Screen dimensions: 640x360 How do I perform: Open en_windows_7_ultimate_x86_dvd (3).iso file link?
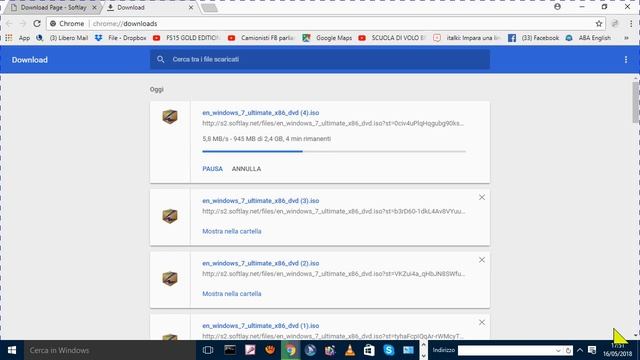pyautogui.click(x=261, y=201)
